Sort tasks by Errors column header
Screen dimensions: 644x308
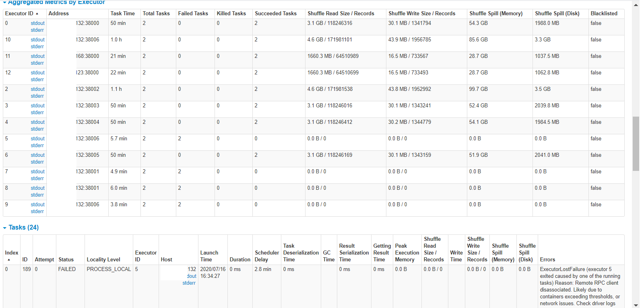[547, 260]
